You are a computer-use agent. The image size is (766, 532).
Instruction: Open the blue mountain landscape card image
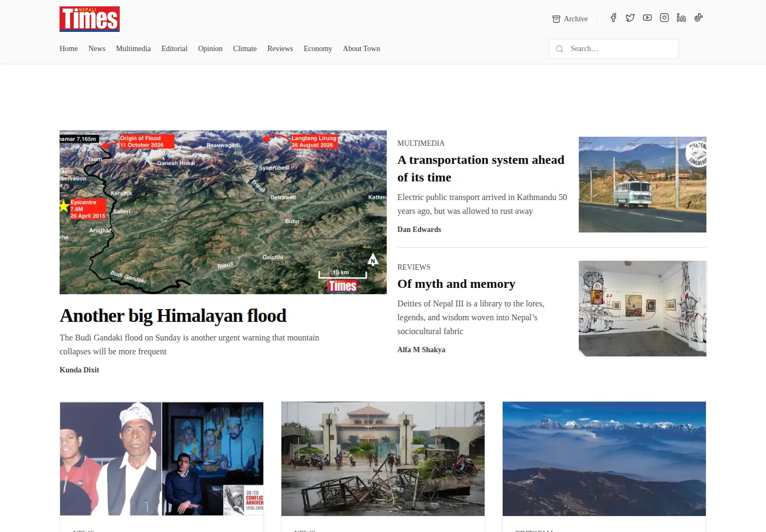pos(604,459)
